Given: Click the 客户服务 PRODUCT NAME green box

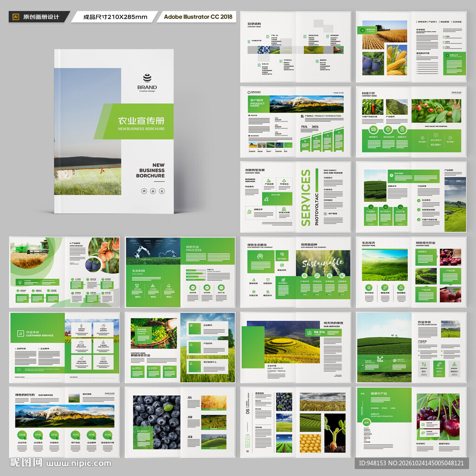Looking at the screenshot, I should tap(258, 104).
